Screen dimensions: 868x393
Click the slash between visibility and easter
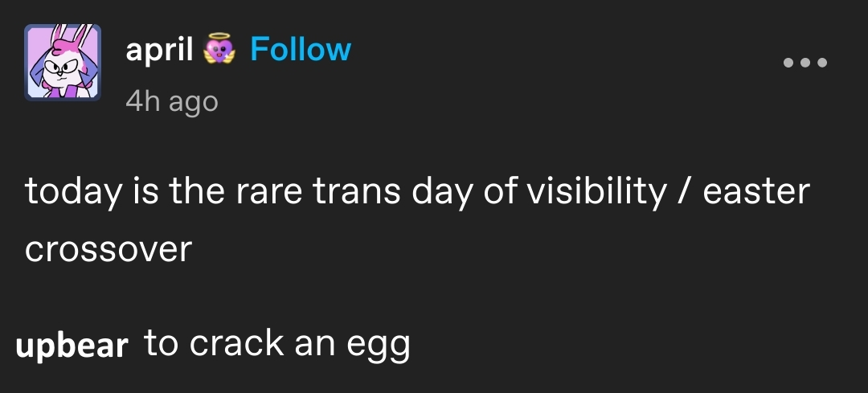pyautogui.click(x=685, y=193)
